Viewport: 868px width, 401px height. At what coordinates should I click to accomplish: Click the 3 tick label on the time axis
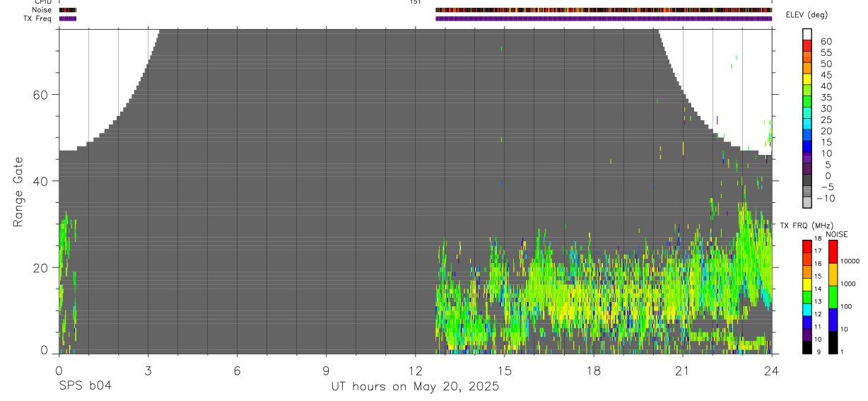pos(148,371)
